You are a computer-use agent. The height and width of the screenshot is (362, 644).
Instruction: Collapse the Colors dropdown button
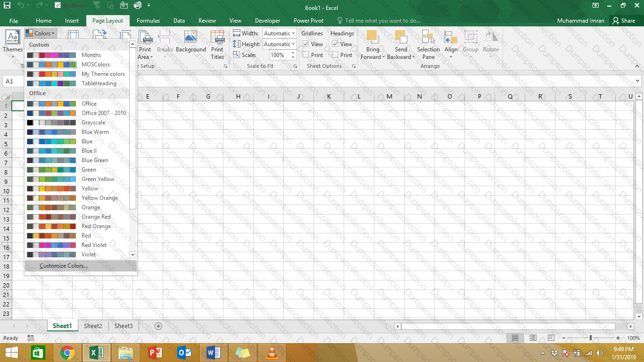(41, 33)
